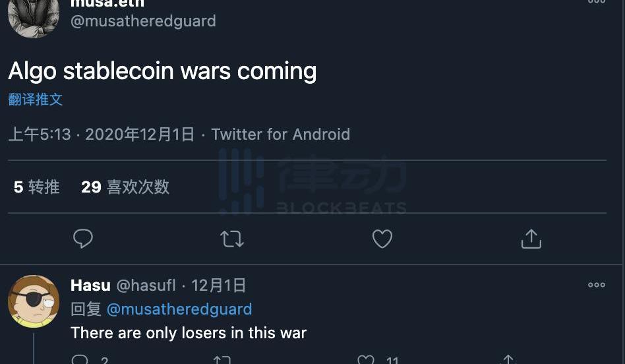Click the Twitter for Android source label
The width and height of the screenshot is (625, 364).
pyautogui.click(x=281, y=135)
